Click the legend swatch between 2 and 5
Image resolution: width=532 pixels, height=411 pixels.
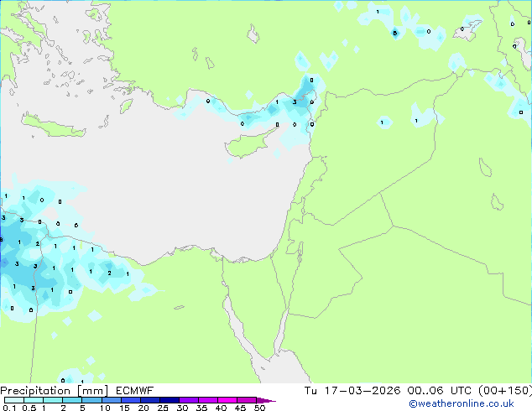(72, 400)
